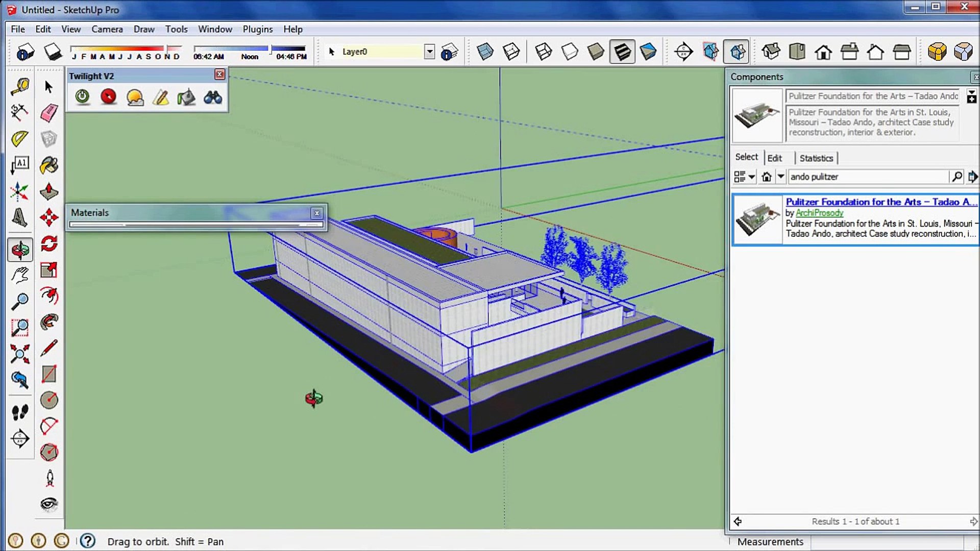This screenshot has width=980, height=551.
Task: Select the Rotate tool
Action: point(49,243)
